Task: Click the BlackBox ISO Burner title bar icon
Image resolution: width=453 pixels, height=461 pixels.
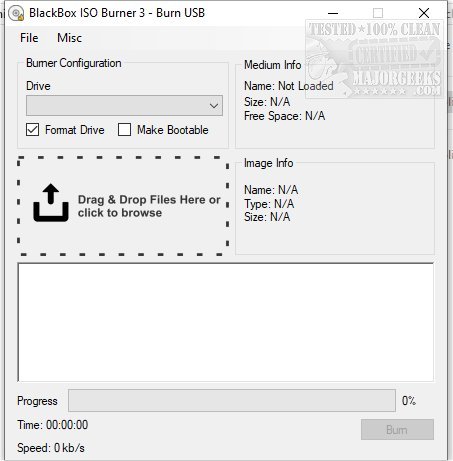Action: [16, 13]
